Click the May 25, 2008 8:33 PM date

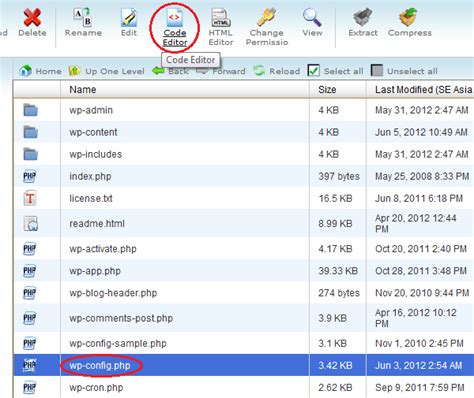422,176
